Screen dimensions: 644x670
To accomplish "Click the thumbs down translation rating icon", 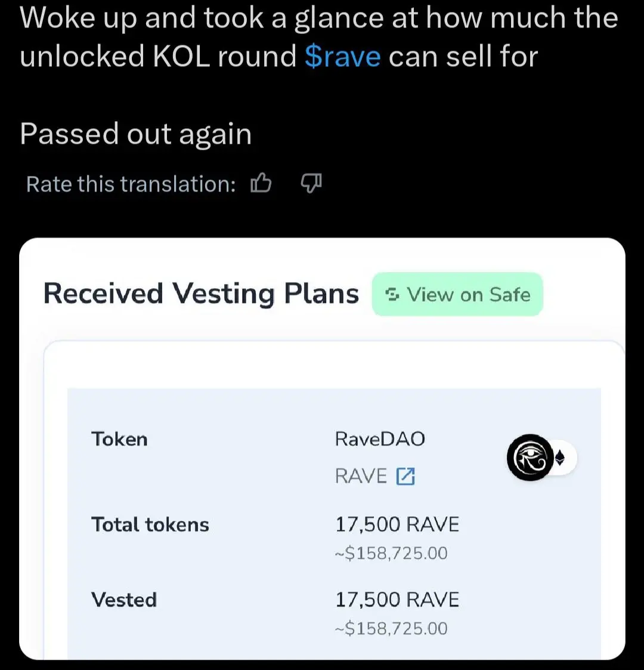I will (x=310, y=184).
